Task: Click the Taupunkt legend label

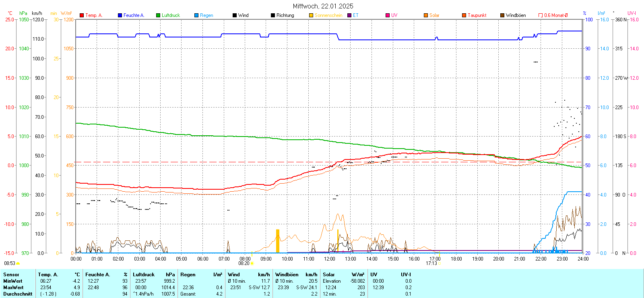Action: (477, 15)
